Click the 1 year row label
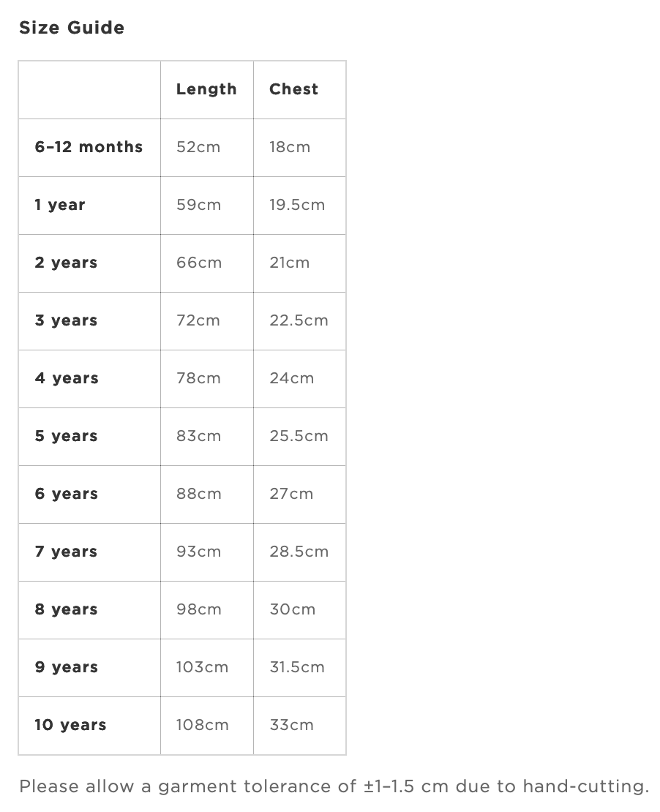The height and width of the screenshot is (812, 660). tap(59, 205)
